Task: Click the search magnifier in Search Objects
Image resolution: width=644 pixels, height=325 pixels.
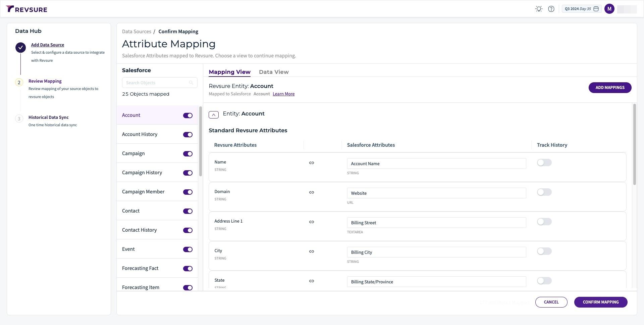Action: click(x=191, y=83)
